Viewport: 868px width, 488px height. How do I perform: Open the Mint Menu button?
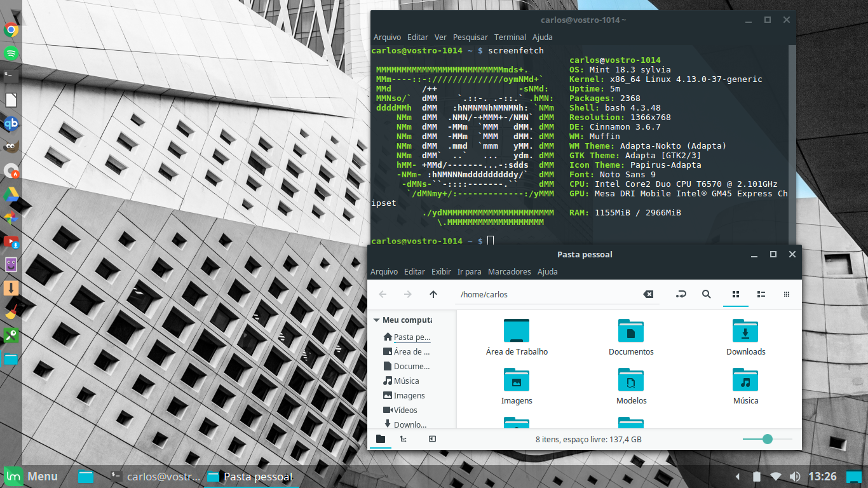pyautogui.click(x=31, y=476)
